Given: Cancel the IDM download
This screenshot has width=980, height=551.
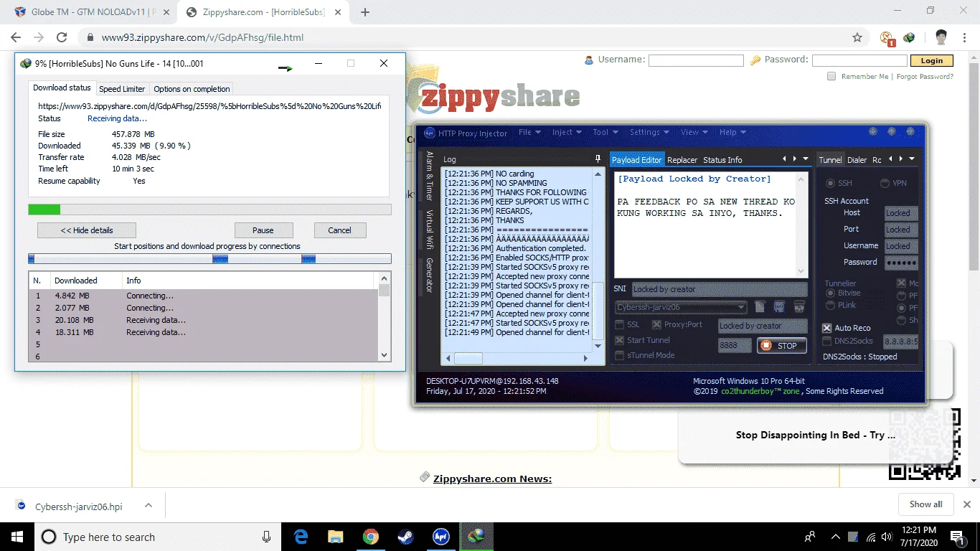Looking at the screenshot, I should [340, 230].
